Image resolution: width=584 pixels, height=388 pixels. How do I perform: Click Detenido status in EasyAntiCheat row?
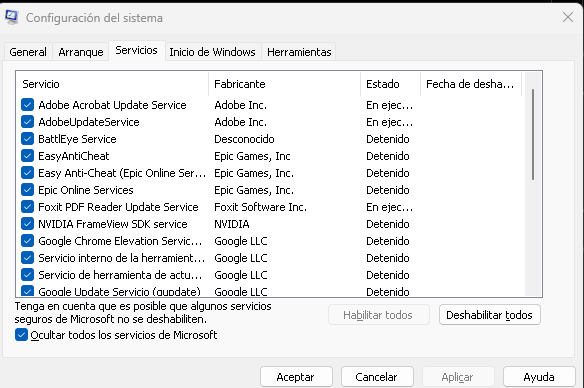387,156
